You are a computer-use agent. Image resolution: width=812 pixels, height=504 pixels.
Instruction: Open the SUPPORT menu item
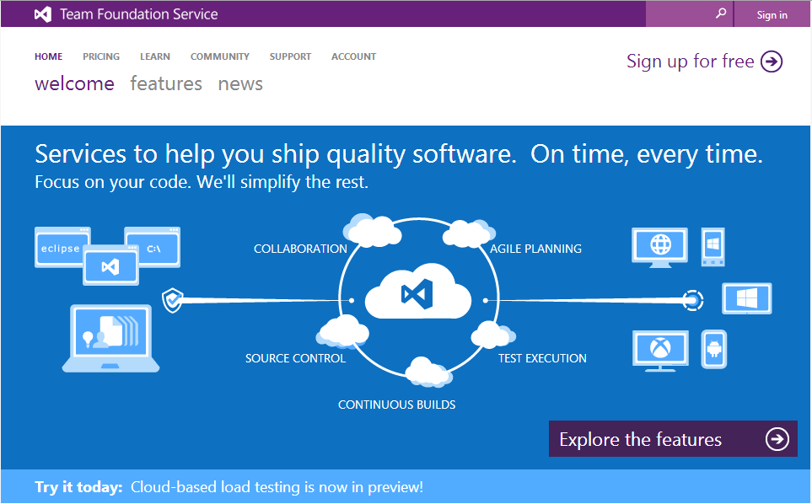[x=290, y=56]
